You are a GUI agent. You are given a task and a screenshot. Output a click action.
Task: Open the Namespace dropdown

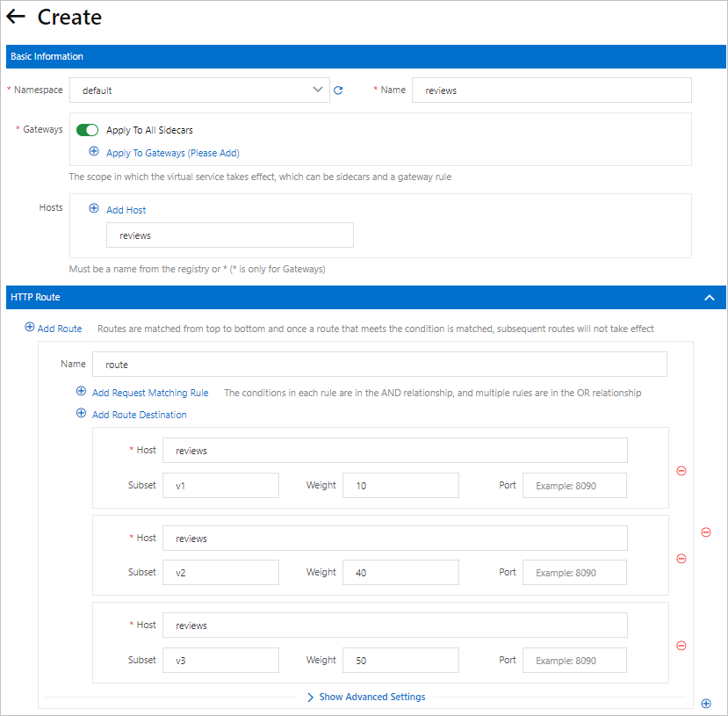[199, 90]
